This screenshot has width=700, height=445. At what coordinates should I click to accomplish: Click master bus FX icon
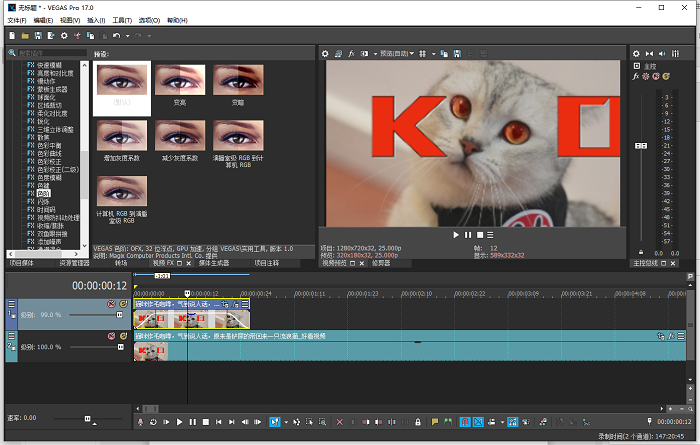point(635,76)
